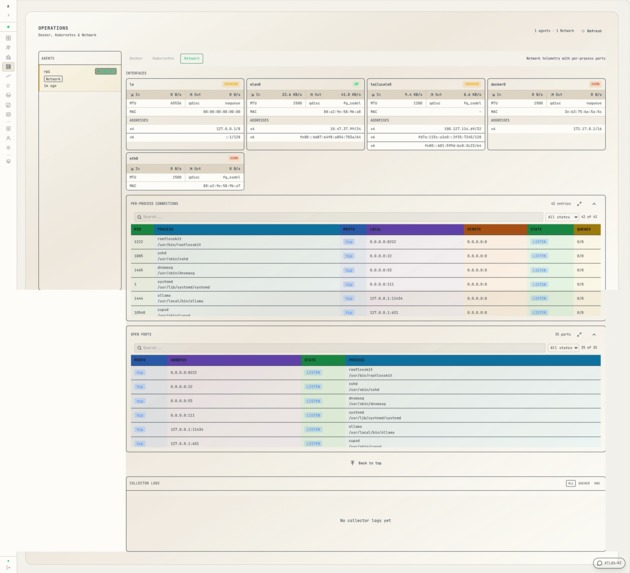Viewport: 630px width, 573px height.
Task: Focus the Per-Process Connections search field
Action: point(338,217)
